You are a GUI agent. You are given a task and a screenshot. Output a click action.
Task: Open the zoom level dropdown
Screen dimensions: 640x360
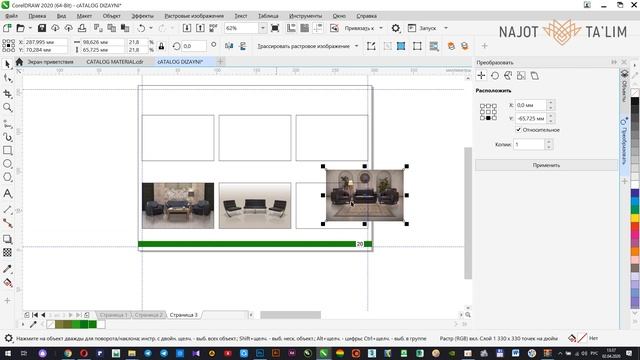[262, 28]
